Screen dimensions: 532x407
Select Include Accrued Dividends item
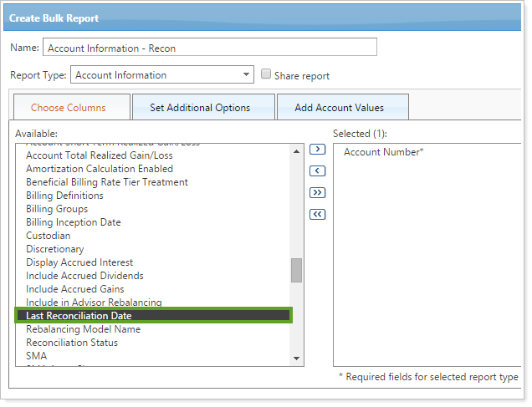point(84,276)
